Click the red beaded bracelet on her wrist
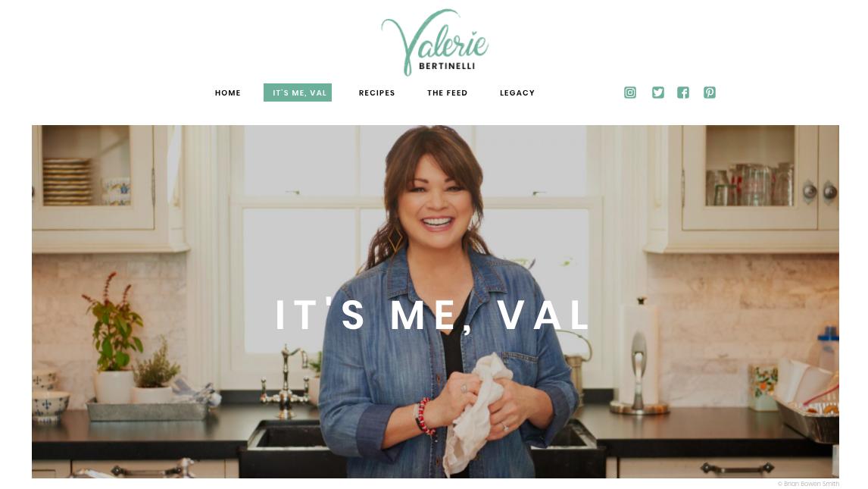 [423, 416]
